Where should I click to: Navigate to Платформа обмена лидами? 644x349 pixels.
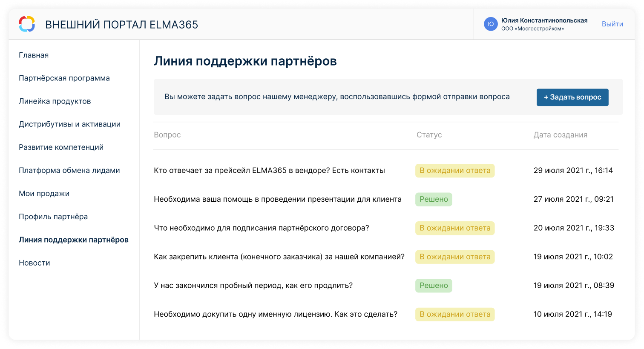(x=69, y=170)
